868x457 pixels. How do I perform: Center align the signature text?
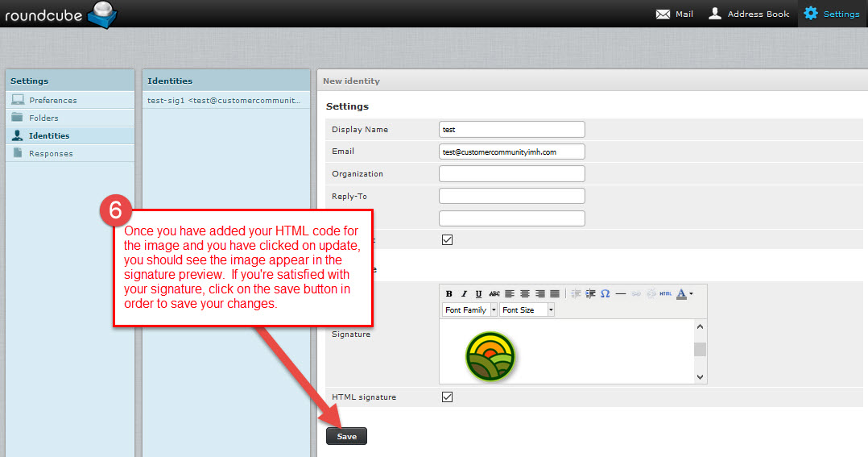point(525,294)
